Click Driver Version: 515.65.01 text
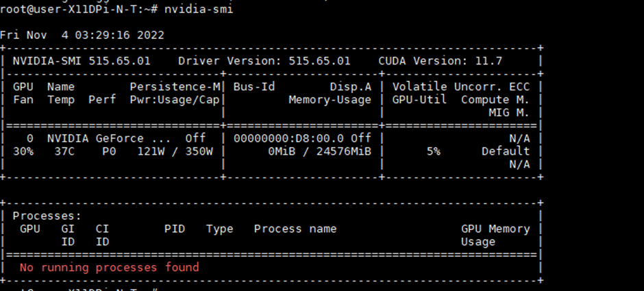The height and width of the screenshot is (291, 644). [264, 61]
